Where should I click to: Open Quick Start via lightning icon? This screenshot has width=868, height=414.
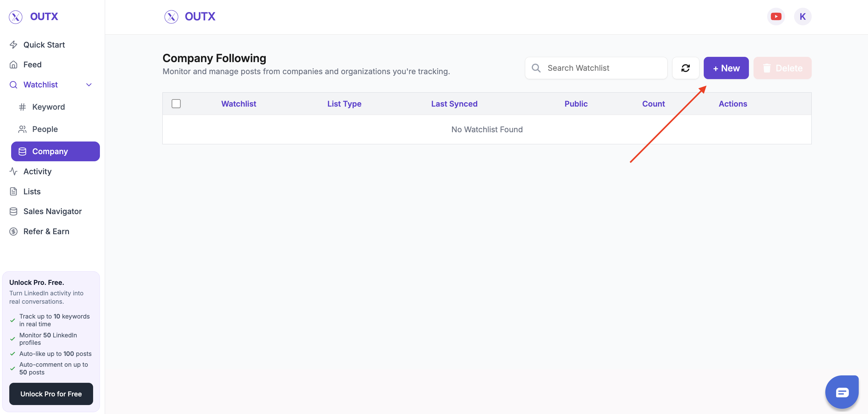[14, 44]
